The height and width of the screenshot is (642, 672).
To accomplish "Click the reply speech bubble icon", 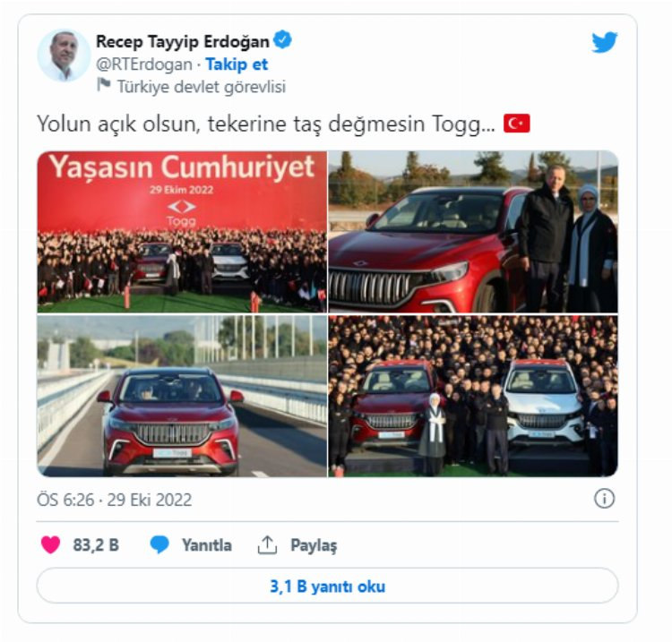I will [159, 544].
